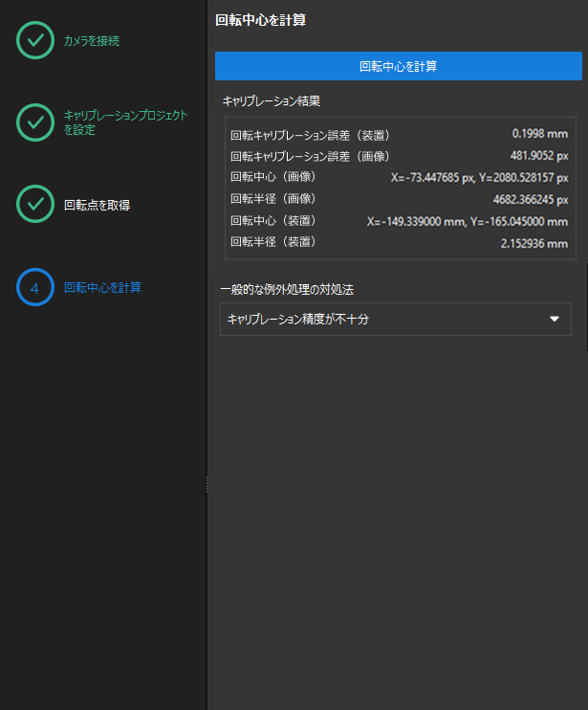Click the step 4 circle icon
588x710 pixels.
click(x=35, y=287)
